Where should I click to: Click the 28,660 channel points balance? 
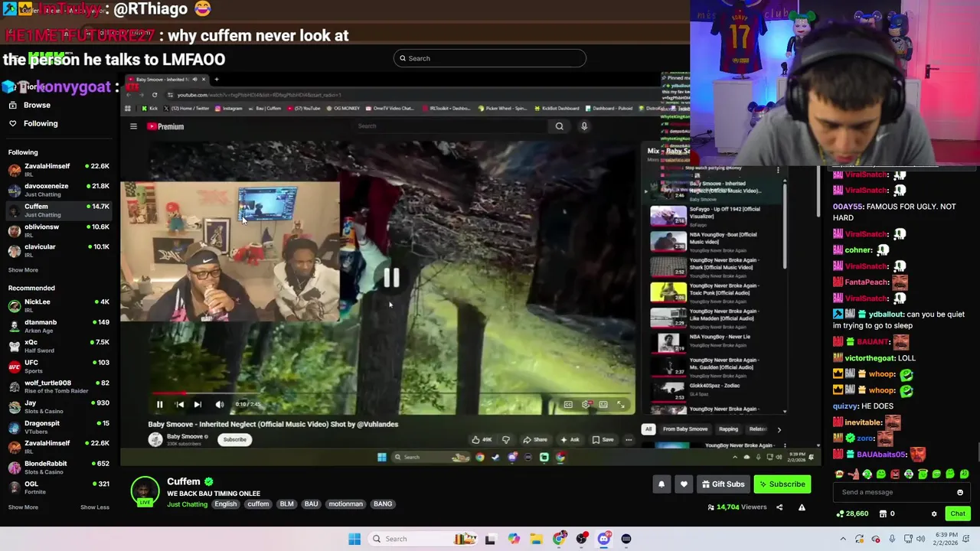(x=851, y=514)
